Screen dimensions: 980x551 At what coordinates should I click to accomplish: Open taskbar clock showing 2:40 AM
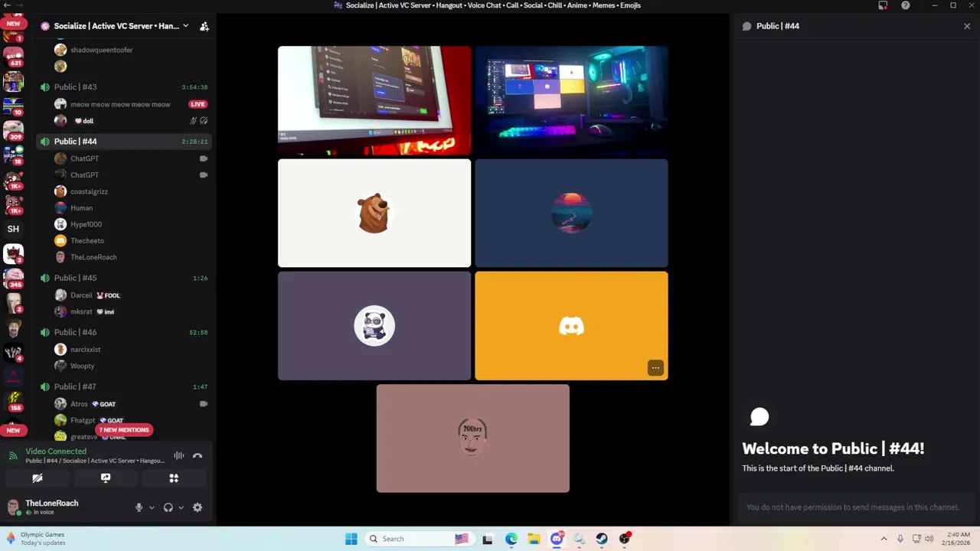click(958, 539)
